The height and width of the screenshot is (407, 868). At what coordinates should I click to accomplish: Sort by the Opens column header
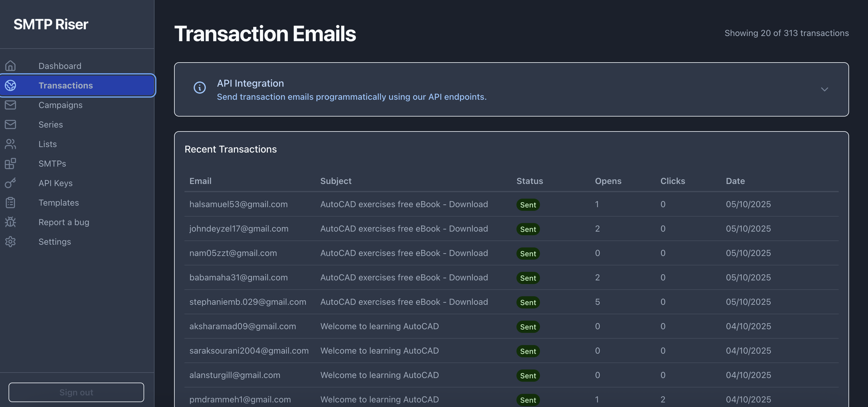(608, 181)
